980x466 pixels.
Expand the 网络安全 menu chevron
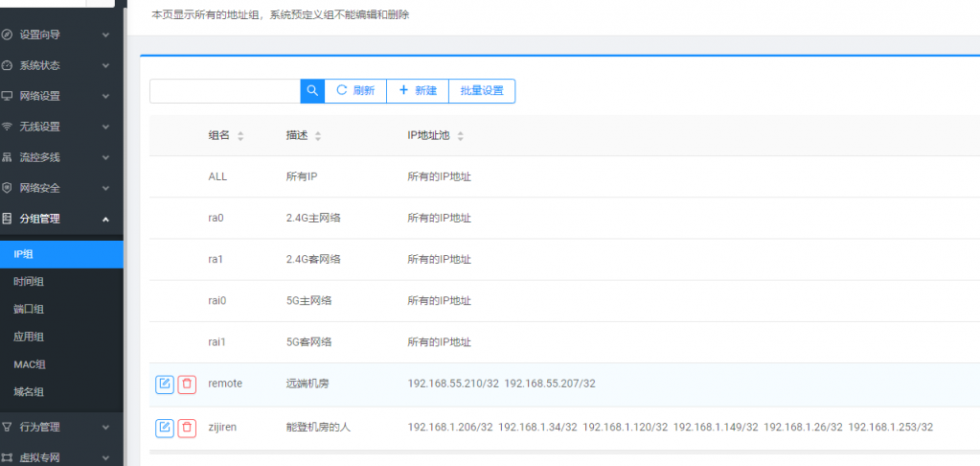point(105,188)
